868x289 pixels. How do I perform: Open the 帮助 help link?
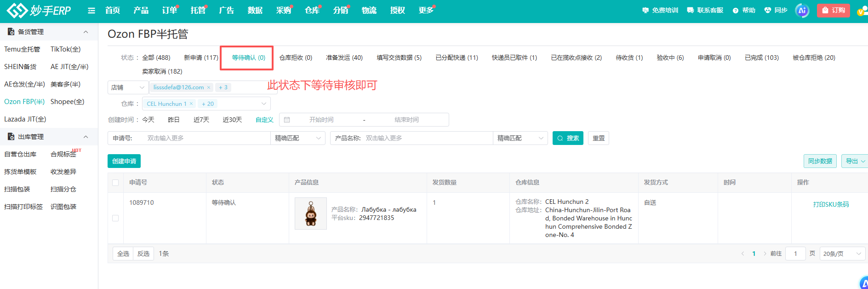(744, 10)
